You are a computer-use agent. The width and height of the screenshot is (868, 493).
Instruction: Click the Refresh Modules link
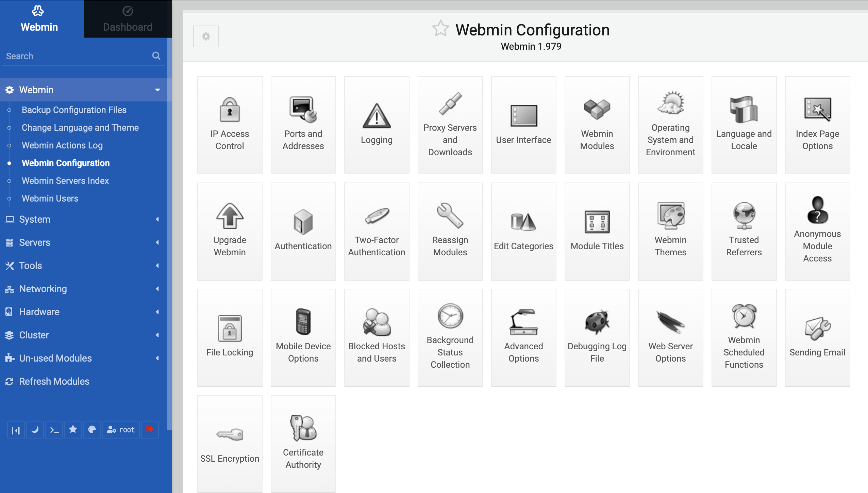[54, 381]
